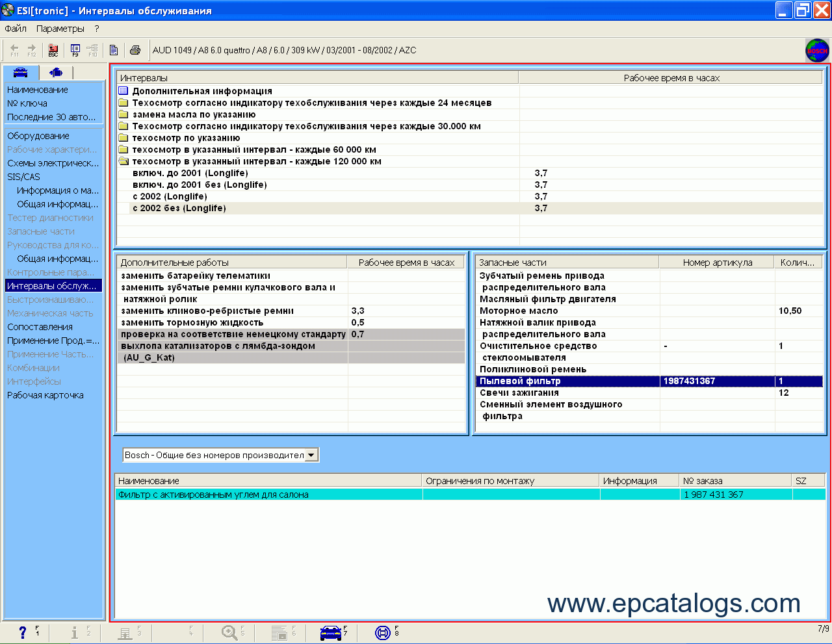Expand the 60 000 км inspection folder
This screenshot has height=644, width=832.
[x=123, y=149]
